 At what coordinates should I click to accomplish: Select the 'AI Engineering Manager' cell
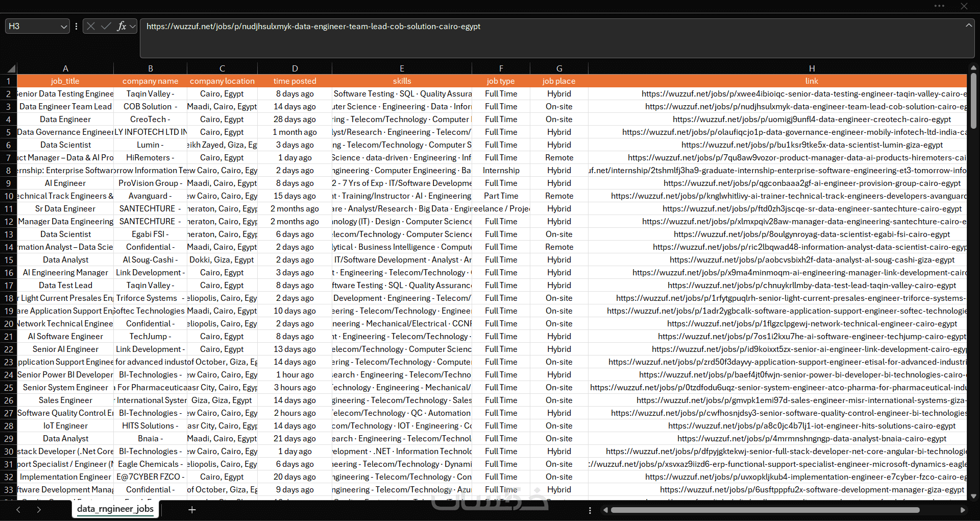pyautogui.click(x=65, y=273)
